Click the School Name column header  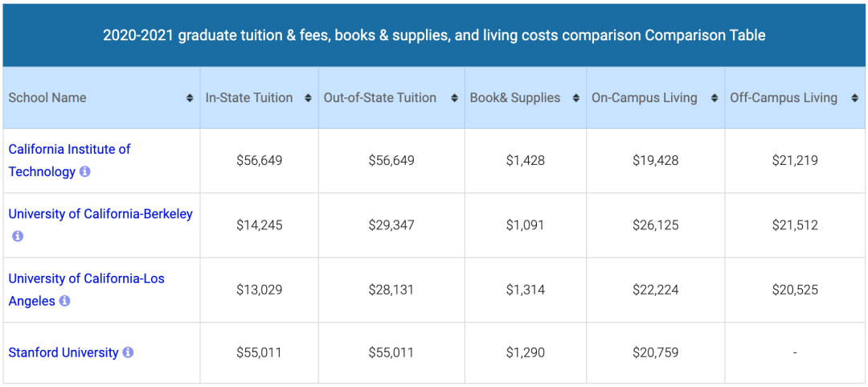pyautogui.click(x=101, y=98)
